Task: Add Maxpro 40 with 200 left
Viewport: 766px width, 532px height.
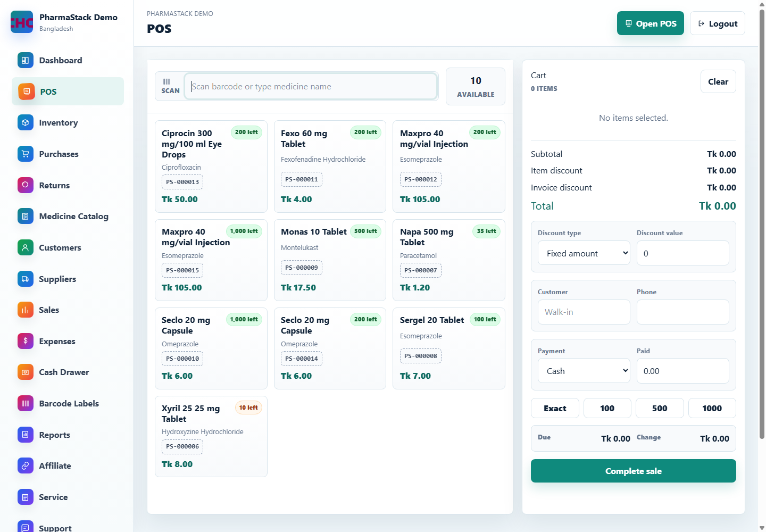Action: tap(449, 167)
